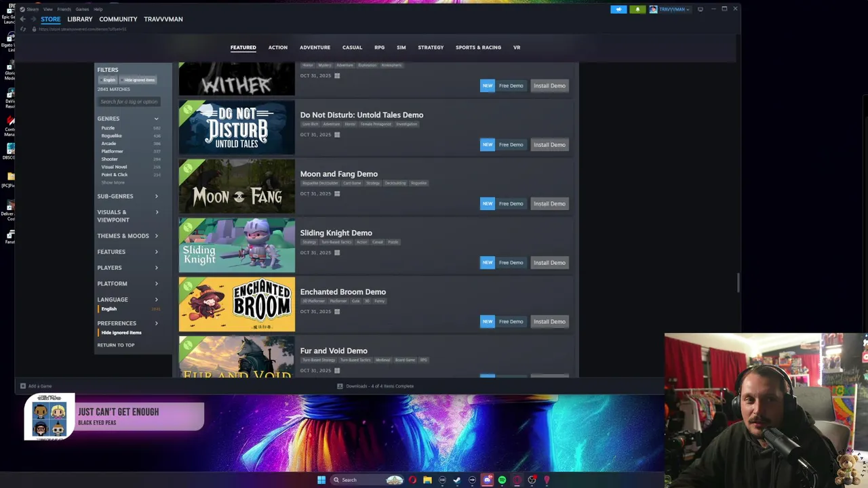Viewport: 868px width, 488px height.
Task: Switch to the RPG category tab
Action: coord(380,47)
